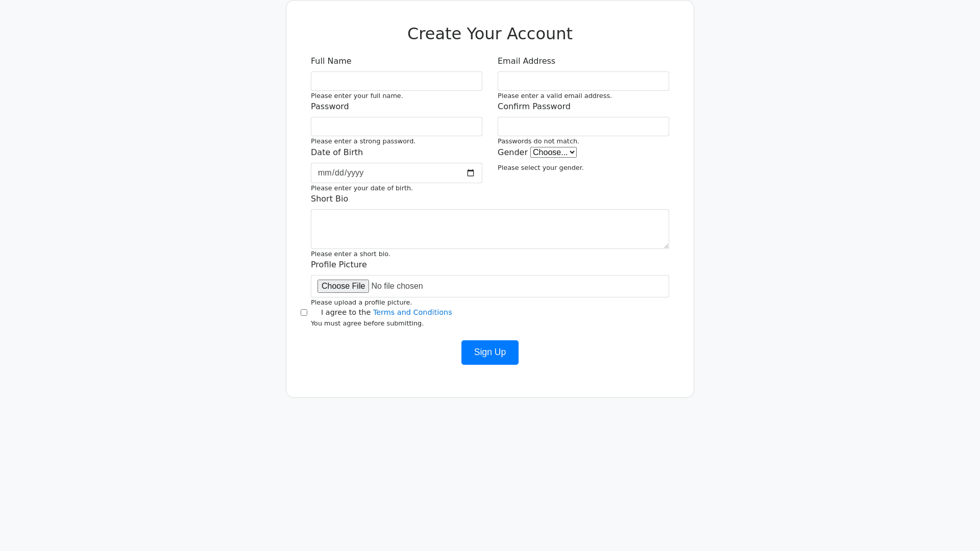Open the date picker calendar icon
The image size is (980, 551).
[471, 173]
